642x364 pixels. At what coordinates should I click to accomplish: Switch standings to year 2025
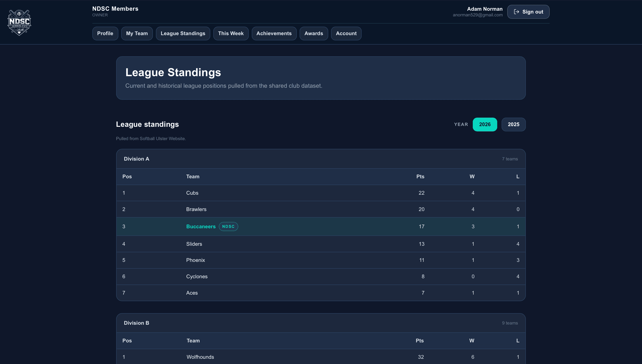(513, 124)
